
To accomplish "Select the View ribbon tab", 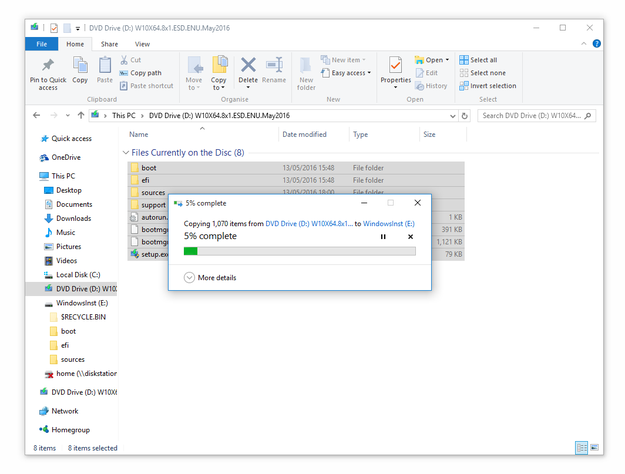I will 142,44.
